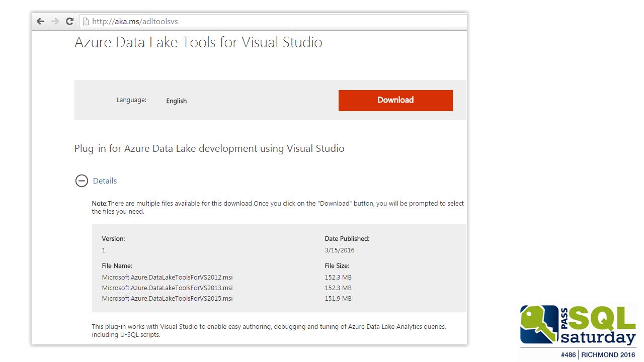Viewport: 644px width, 362px height.
Task: Click the Date Published: label
Action: (347, 239)
